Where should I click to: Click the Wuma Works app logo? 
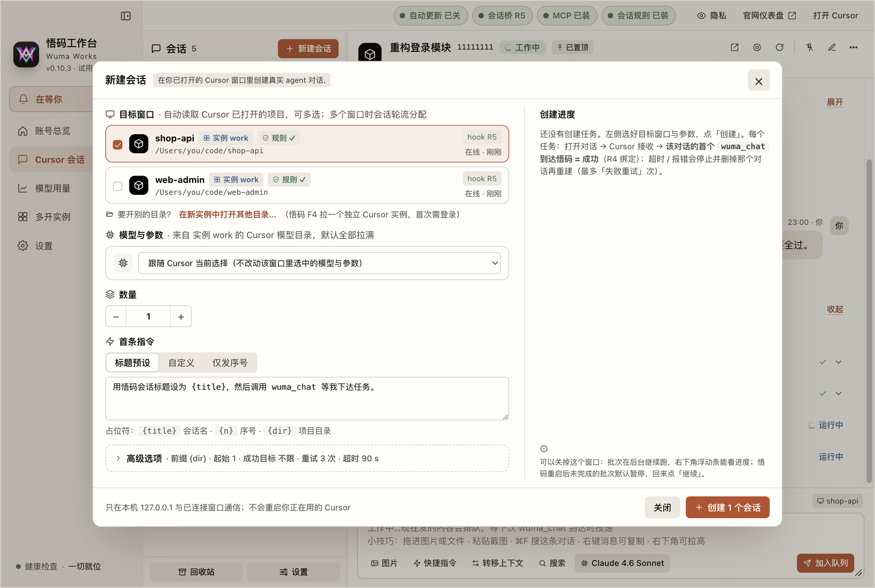[x=26, y=54]
